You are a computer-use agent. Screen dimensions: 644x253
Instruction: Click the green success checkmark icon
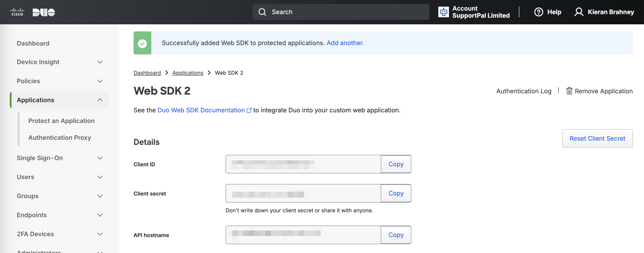[142, 43]
